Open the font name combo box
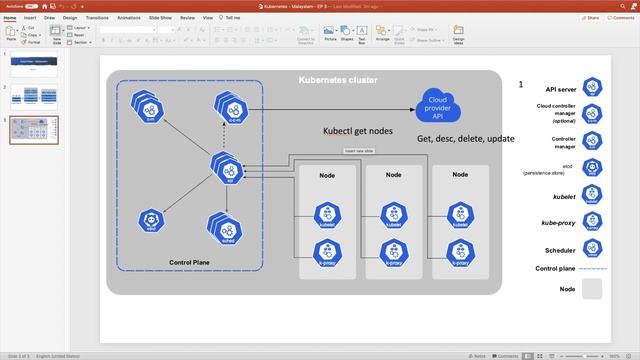The image size is (640, 360). coord(128,30)
